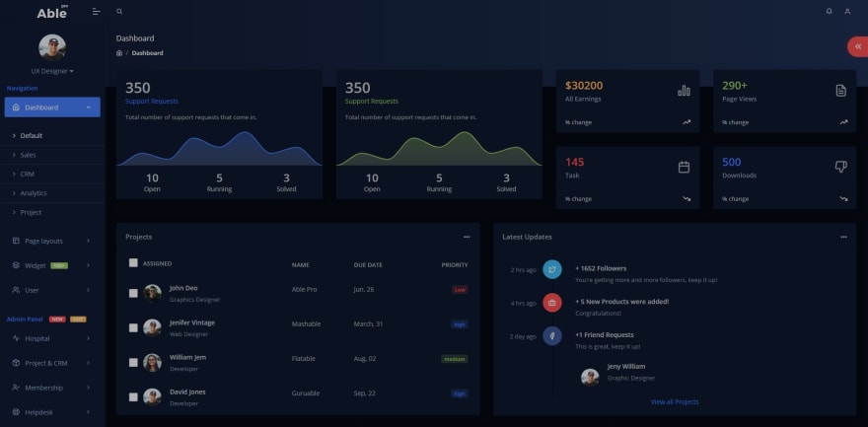868x427 pixels.
Task: Check the John Deo row checkbox
Action: coord(133,293)
